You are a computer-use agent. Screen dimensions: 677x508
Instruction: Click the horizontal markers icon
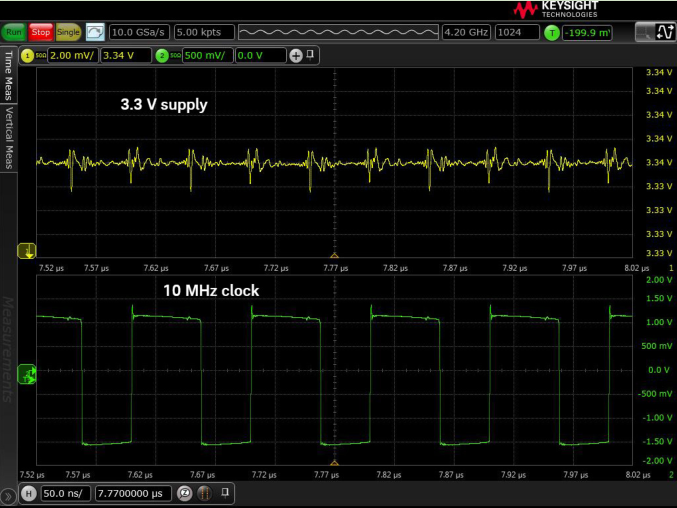click(x=205, y=493)
